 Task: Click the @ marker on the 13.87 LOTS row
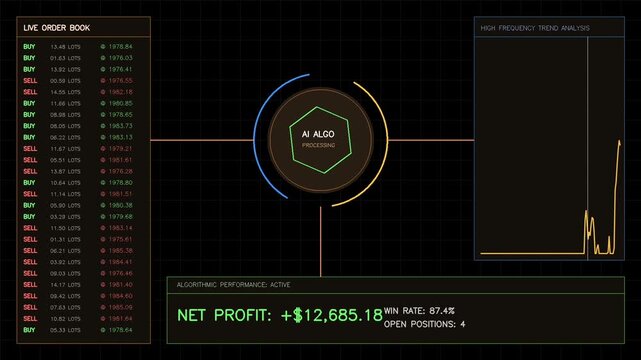point(103,171)
